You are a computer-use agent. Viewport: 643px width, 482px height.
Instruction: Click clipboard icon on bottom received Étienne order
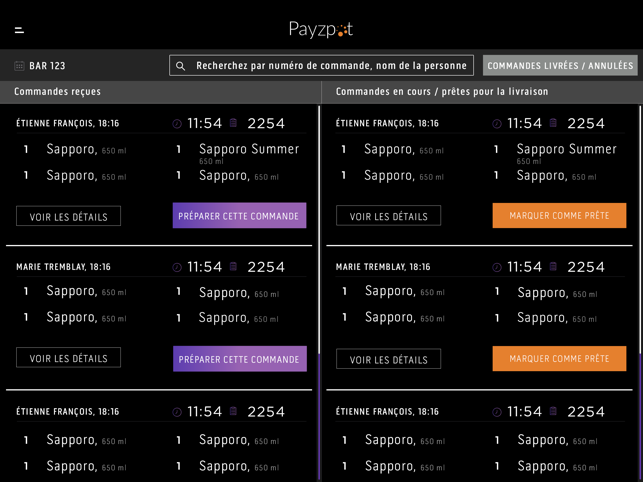point(233,411)
